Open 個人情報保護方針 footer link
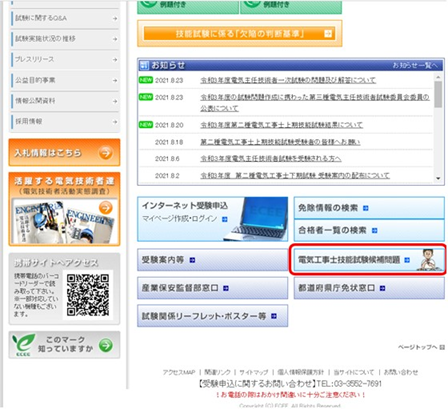The image size is (448, 409). 301,372
